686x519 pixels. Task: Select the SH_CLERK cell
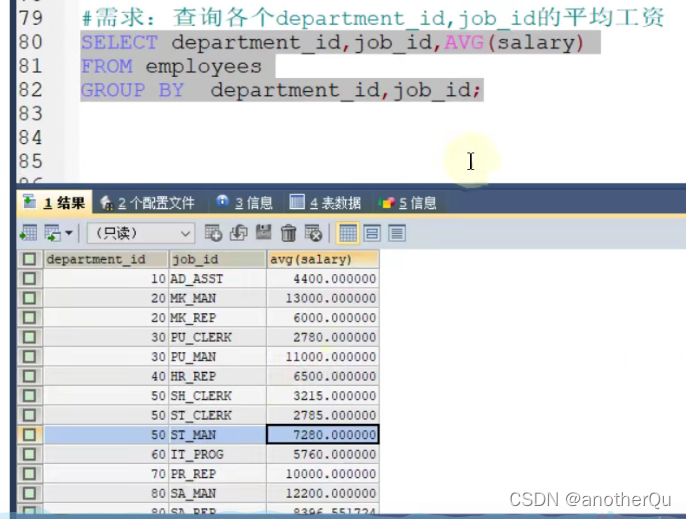click(217, 396)
